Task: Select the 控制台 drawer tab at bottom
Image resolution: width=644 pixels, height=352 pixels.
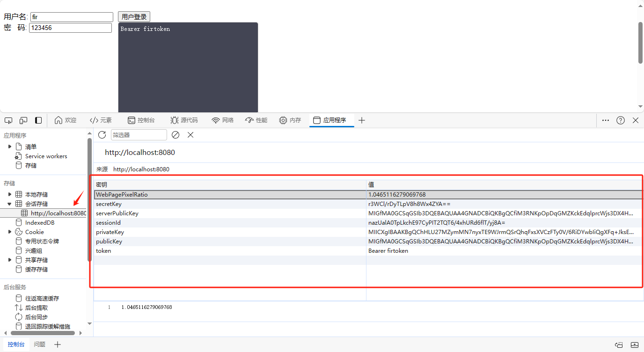Action: (16, 345)
